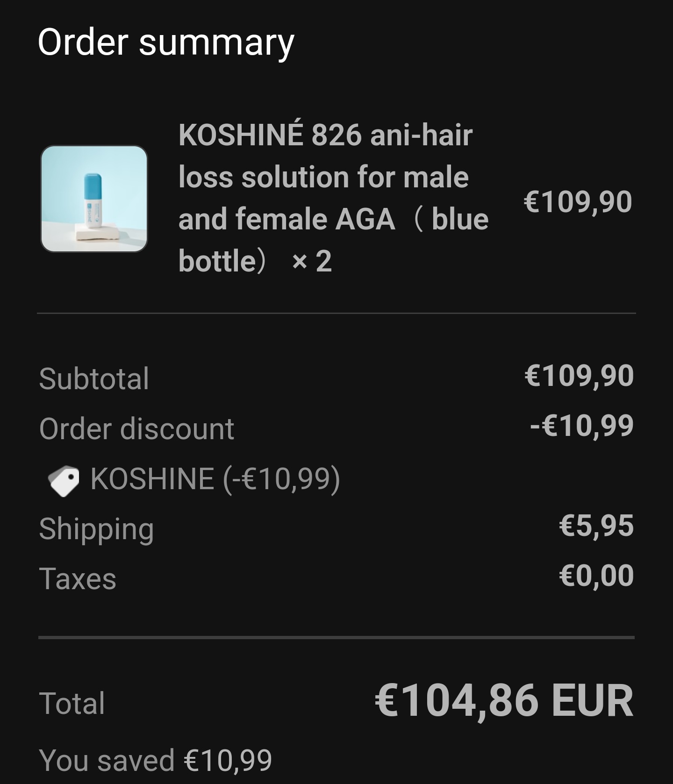This screenshot has height=784, width=673.
Task: Select the shipping cost €5,95
Action: [x=596, y=526]
